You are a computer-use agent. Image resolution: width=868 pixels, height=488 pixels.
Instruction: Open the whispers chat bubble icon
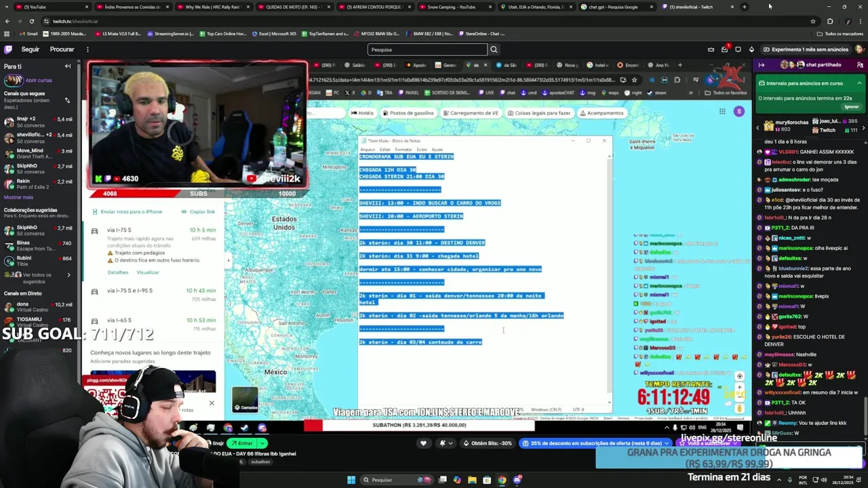pos(738,49)
